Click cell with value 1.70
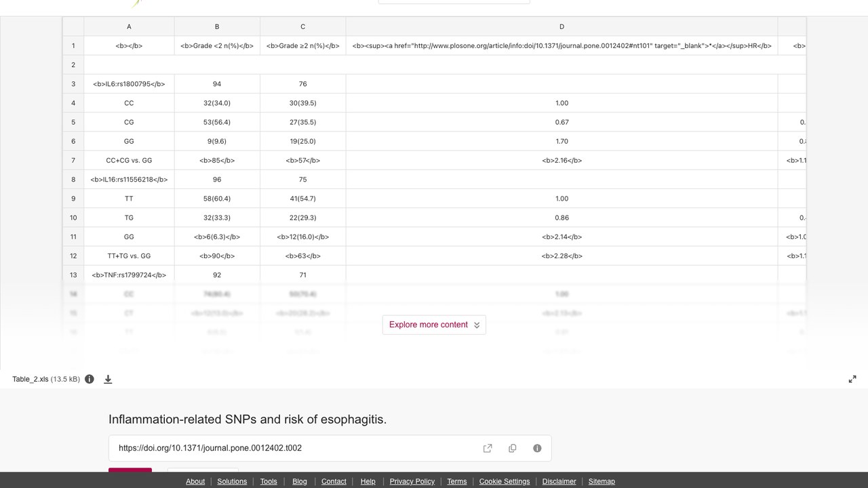This screenshot has width=868, height=488. pyautogui.click(x=561, y=142)
